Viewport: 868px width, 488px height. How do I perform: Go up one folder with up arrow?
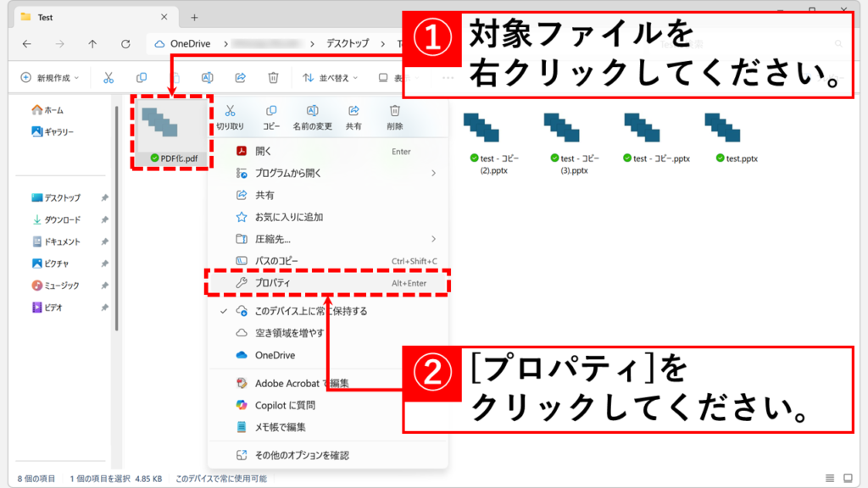click(x=92, y=44)
